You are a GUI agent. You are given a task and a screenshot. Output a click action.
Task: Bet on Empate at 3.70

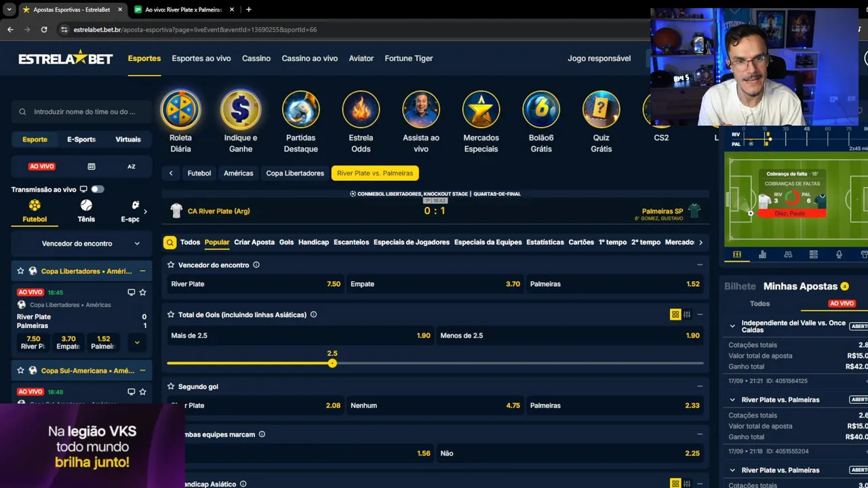pyautogui.click(x=435, y=284)
